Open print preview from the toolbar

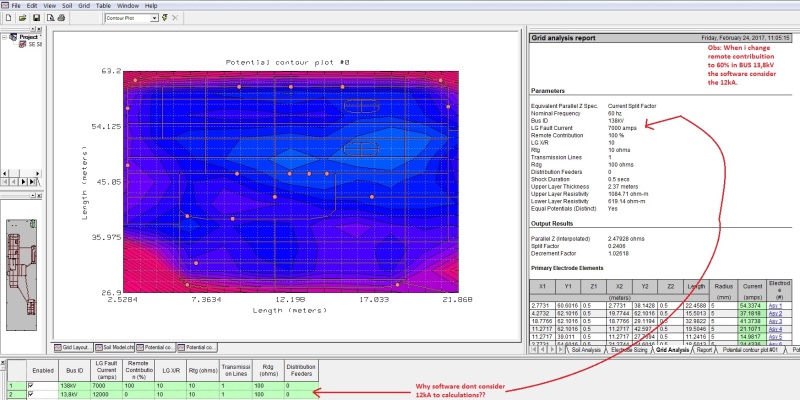(51, 18)
